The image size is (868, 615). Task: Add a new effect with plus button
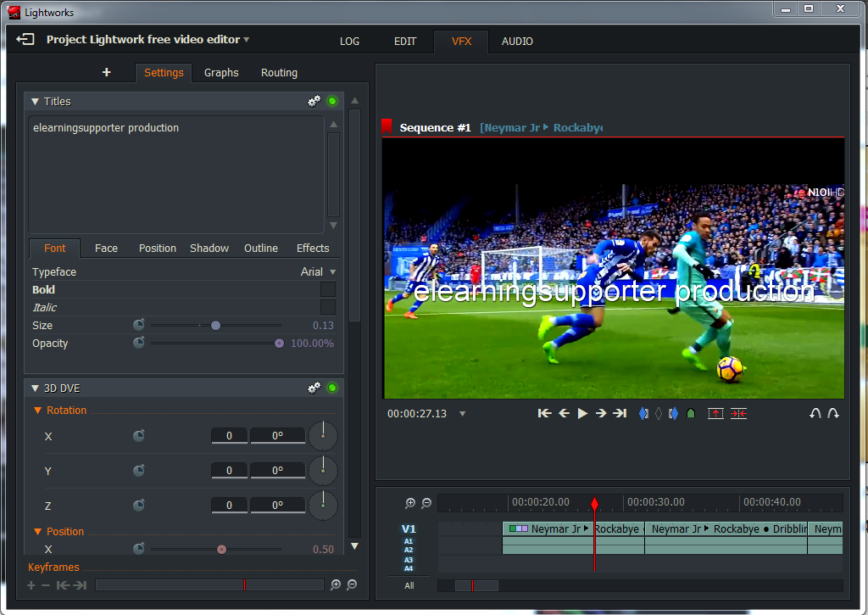[x=107, y=72]
